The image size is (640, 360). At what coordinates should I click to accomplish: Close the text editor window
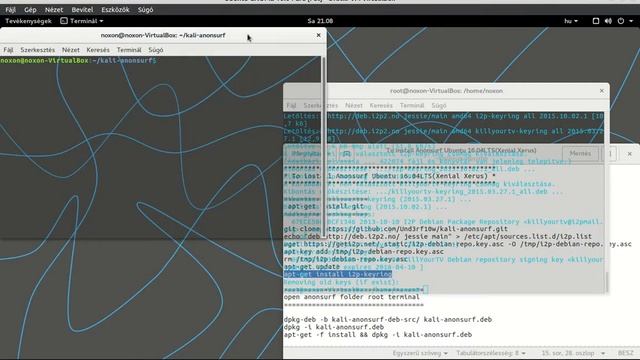[x=629, y=153]
